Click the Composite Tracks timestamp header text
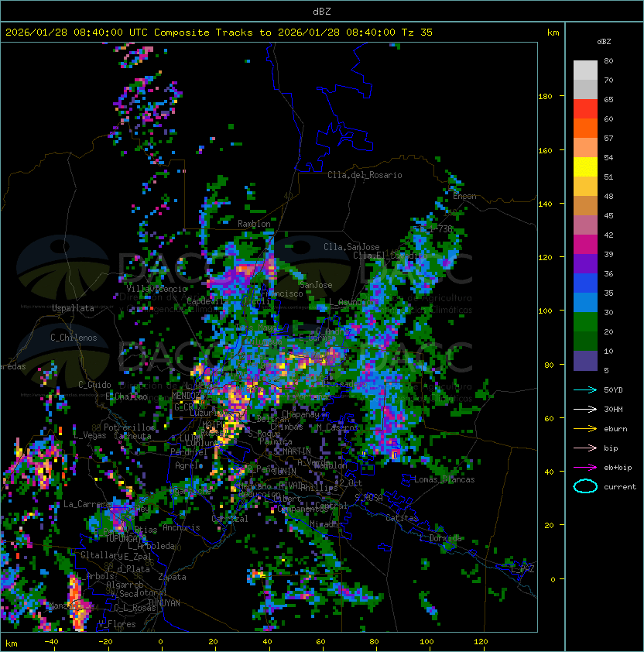The width and height of the screenshot is (644, 652). [219, 33]
